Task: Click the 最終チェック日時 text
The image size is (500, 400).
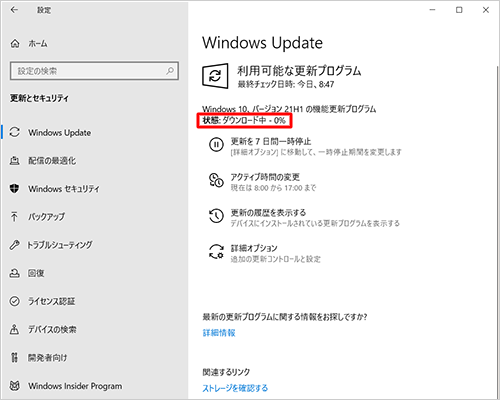Action: (286, 84)
